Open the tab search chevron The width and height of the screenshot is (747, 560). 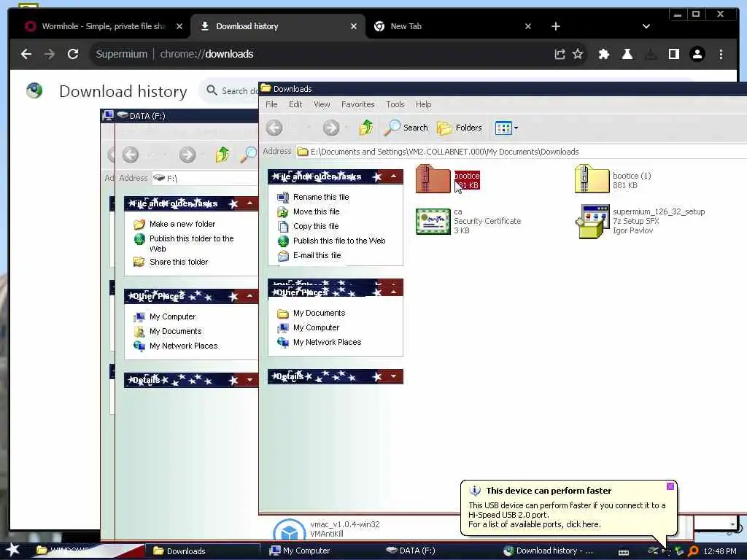(646, 26)
